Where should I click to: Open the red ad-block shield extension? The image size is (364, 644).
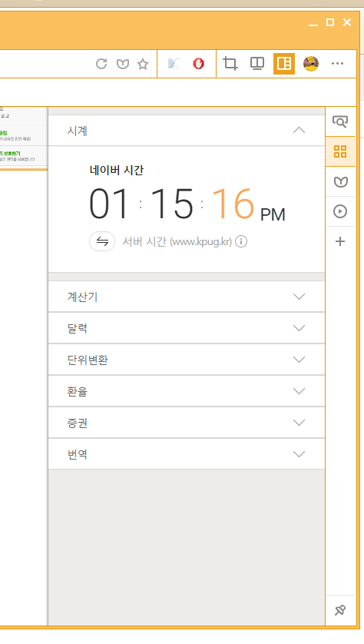click(x=199, y=64)
